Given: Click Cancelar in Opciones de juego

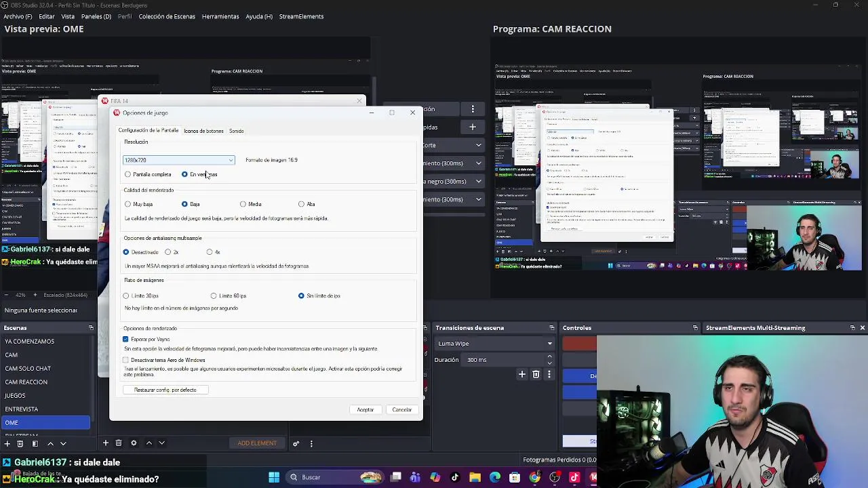Looking at the screenshot, I should coord(402,410).
